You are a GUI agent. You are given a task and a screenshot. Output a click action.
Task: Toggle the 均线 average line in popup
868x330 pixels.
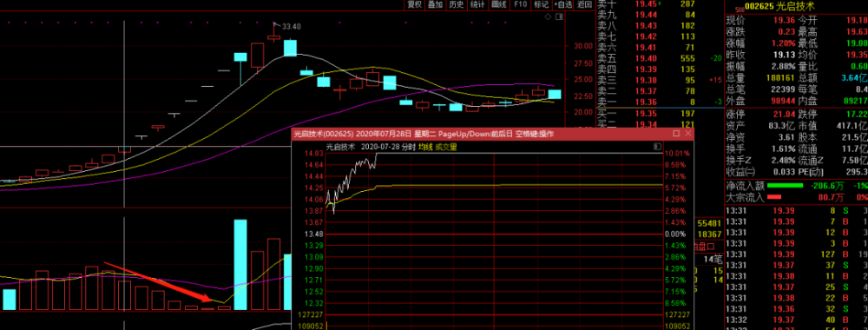424,147
